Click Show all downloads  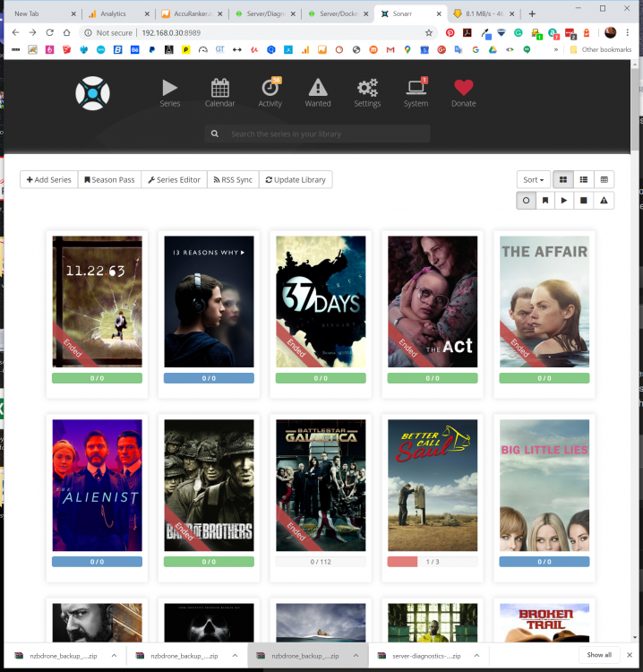click(599, 655)
